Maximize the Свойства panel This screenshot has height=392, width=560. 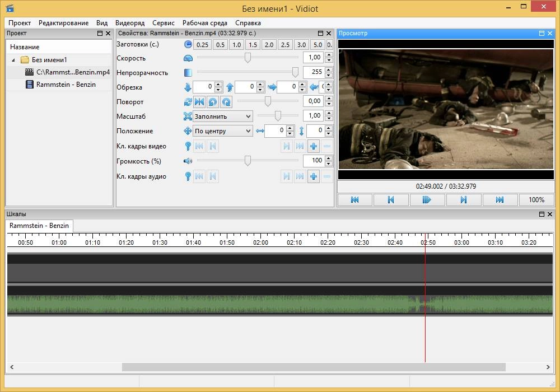coord(320,33)
